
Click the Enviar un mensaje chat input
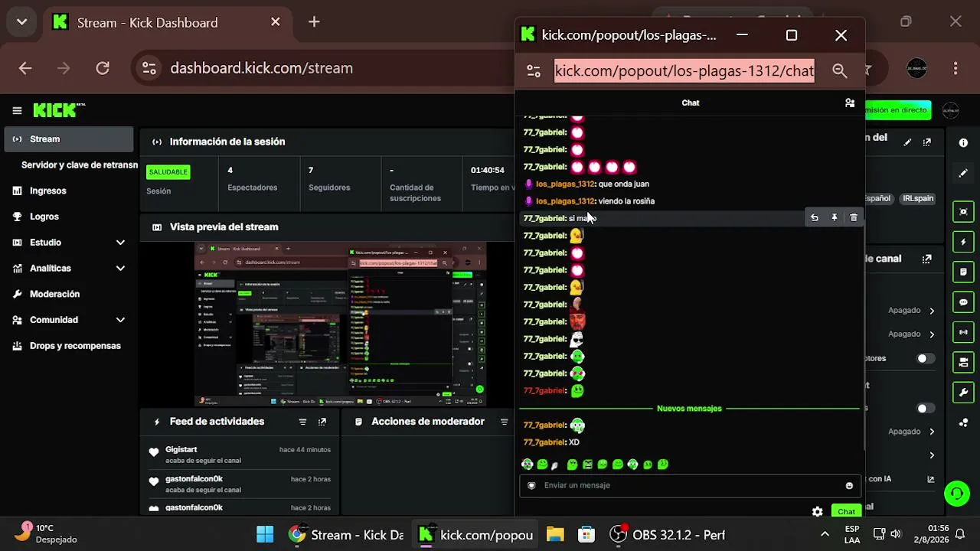click(690, 485)
